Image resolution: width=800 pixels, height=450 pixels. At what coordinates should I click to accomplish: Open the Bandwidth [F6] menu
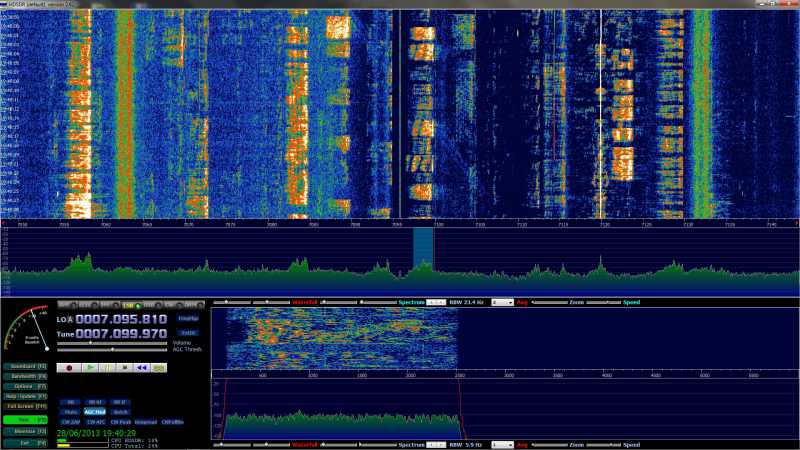coord(26,375)
